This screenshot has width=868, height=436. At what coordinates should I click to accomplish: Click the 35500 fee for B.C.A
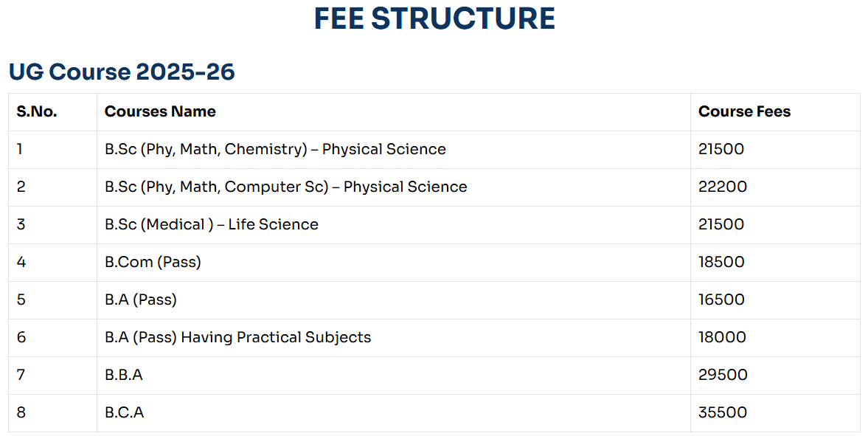pyautogui.click(x=723, y=413)
